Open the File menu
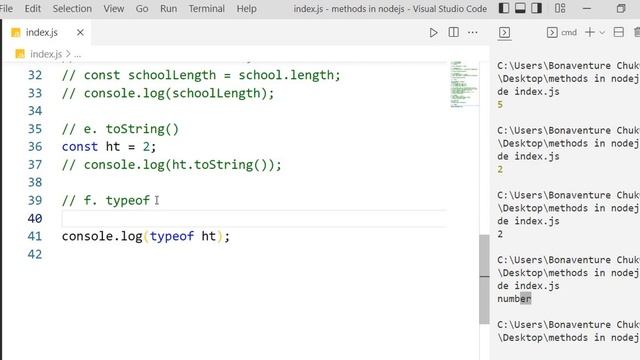 [x=6, y=9]
